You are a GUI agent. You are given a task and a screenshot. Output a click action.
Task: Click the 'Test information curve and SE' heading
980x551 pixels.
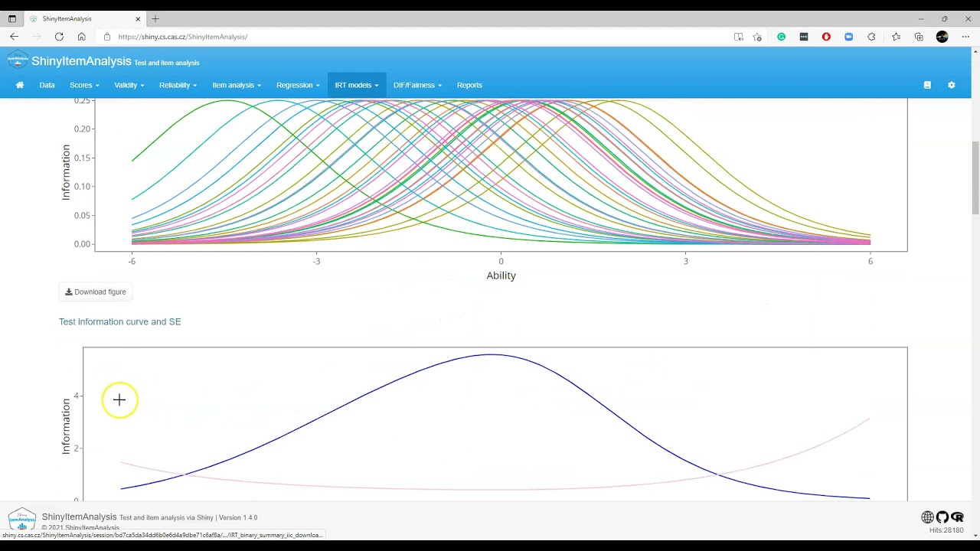(x=120, y=321)
